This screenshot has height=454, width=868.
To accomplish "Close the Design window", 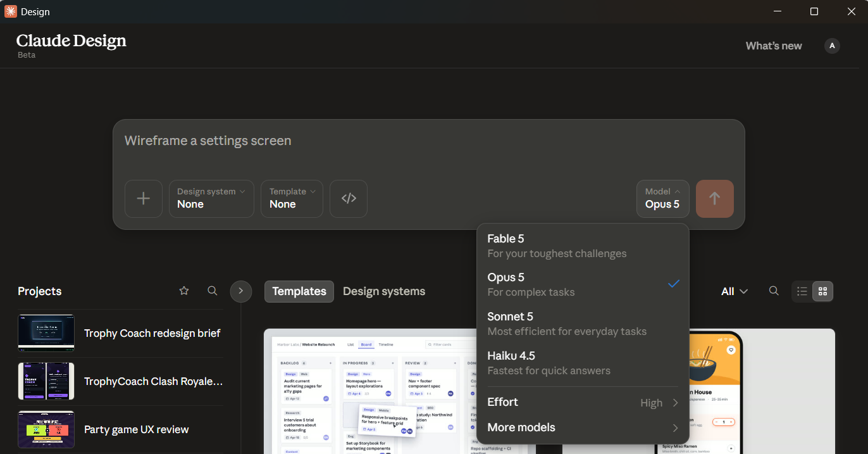I will [x=851, y=11].
